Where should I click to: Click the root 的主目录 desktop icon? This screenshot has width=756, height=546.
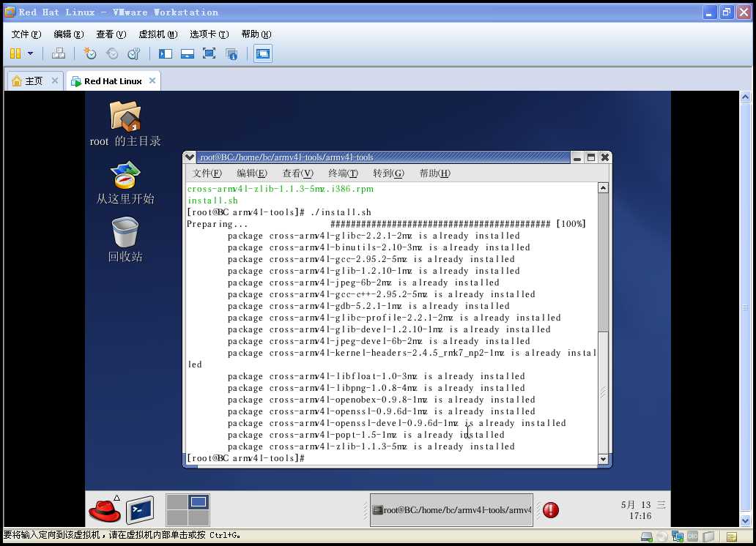tap(125, 124)
